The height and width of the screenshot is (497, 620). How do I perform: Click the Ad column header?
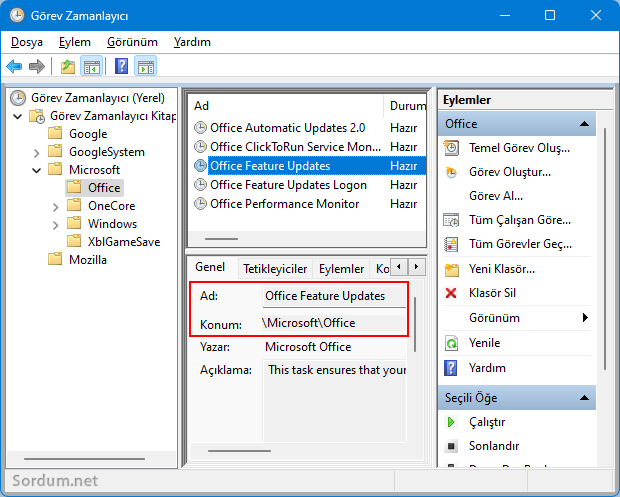tap(287, 106)
